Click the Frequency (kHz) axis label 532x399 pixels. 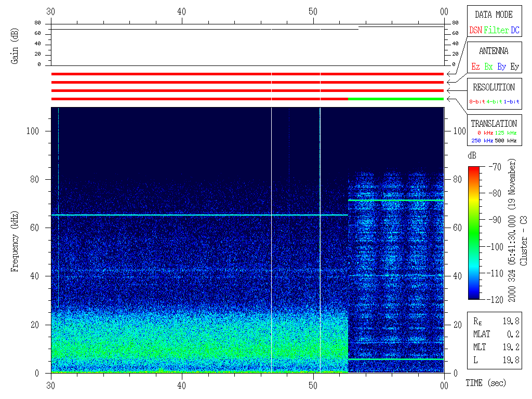point(16,239)
